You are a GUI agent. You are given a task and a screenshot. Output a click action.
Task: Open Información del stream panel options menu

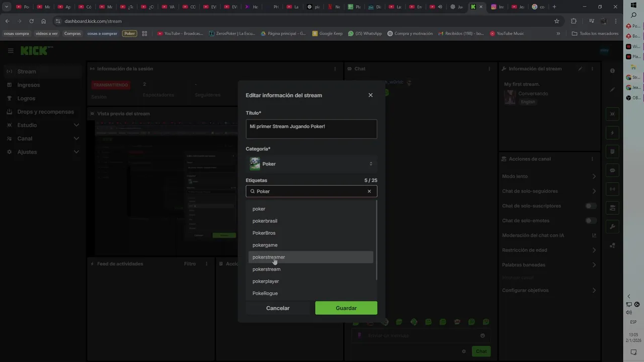[592, 69]
